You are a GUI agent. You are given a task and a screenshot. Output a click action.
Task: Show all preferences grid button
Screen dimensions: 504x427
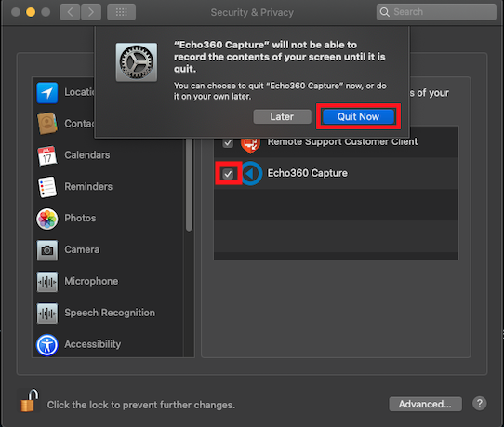click(x=121, y=12)
